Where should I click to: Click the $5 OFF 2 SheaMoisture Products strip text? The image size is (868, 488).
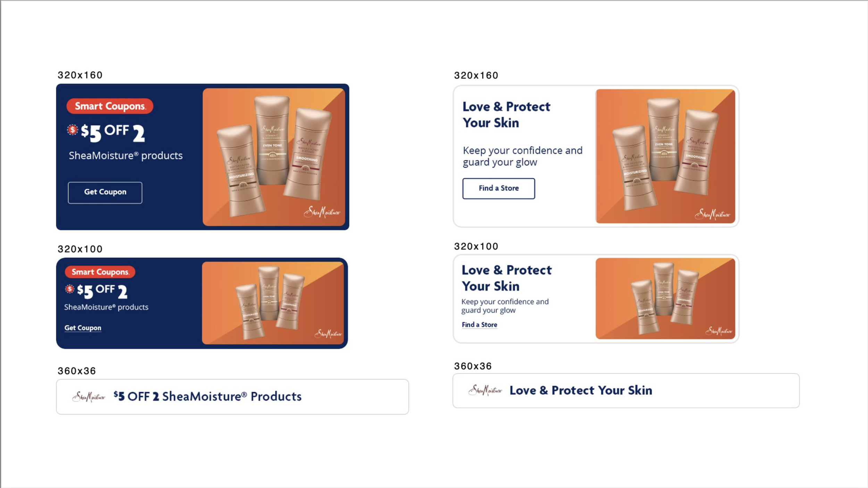click(x=208, y=396)
